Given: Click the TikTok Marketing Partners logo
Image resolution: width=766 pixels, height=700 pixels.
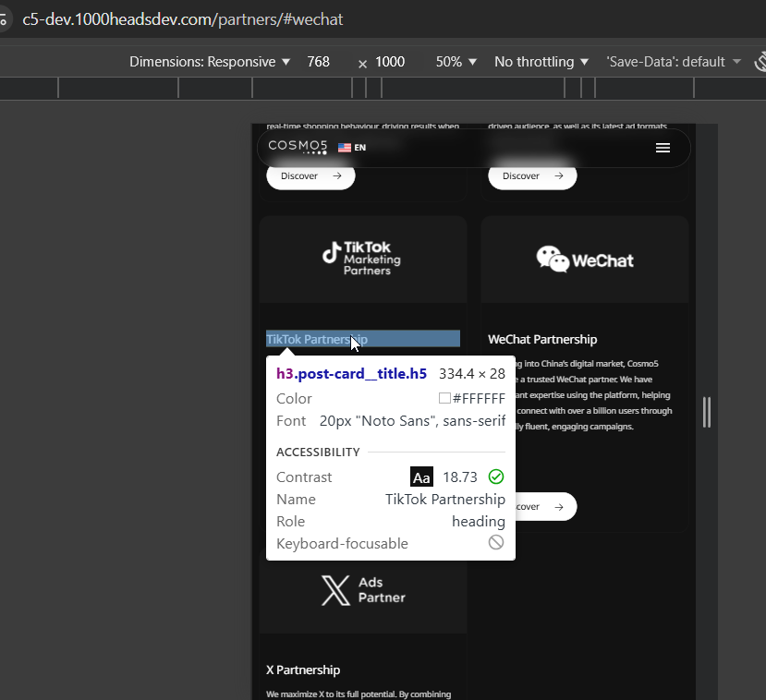Looking at the screenshot, I should click(362, 259).
